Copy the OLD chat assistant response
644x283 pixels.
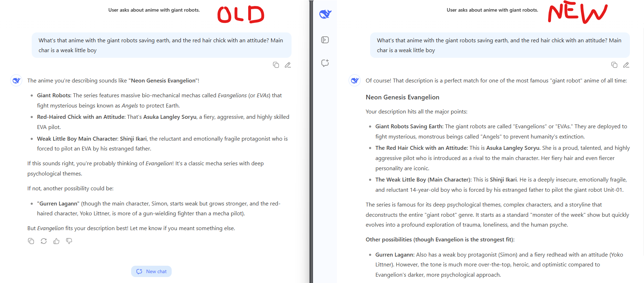pyautogui.click(x=31, y=241)
